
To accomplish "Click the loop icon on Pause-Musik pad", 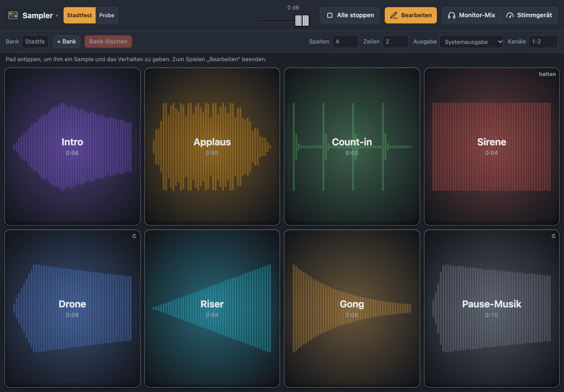I will [x=554, y=236].
